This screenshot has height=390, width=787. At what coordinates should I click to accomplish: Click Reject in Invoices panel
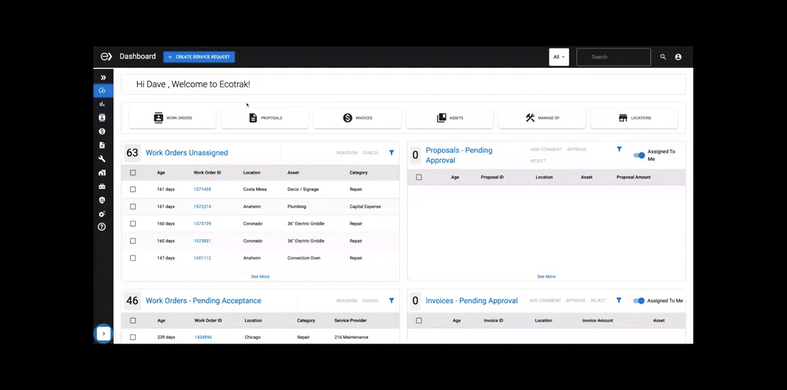tap(598, 300)
